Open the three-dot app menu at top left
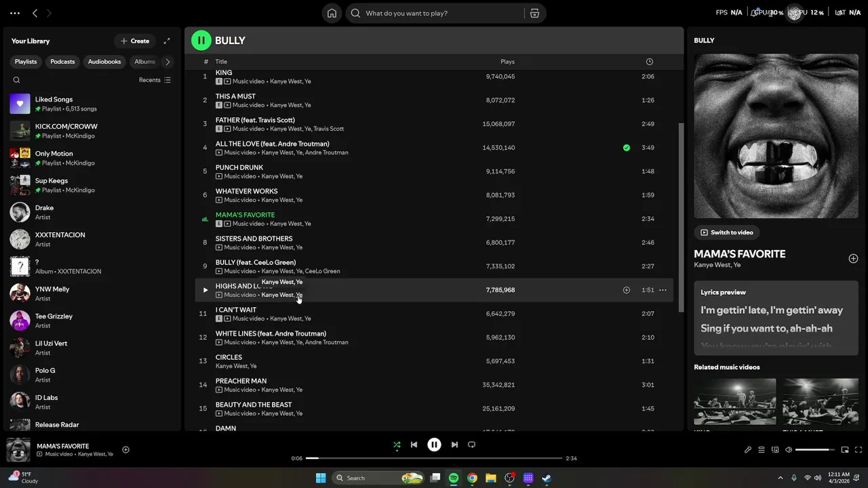 [15, 13]
